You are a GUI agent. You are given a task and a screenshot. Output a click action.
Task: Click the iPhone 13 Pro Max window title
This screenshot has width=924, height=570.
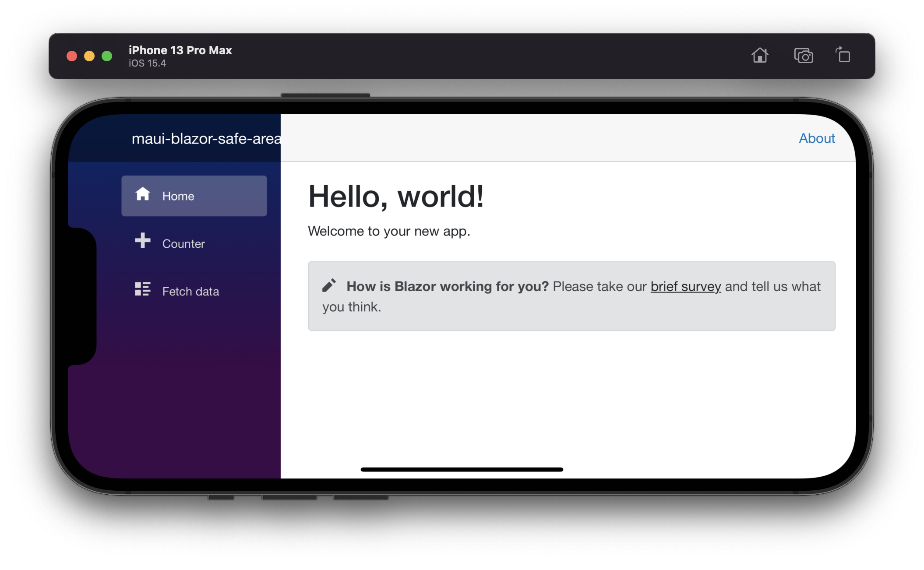[180, 50]
